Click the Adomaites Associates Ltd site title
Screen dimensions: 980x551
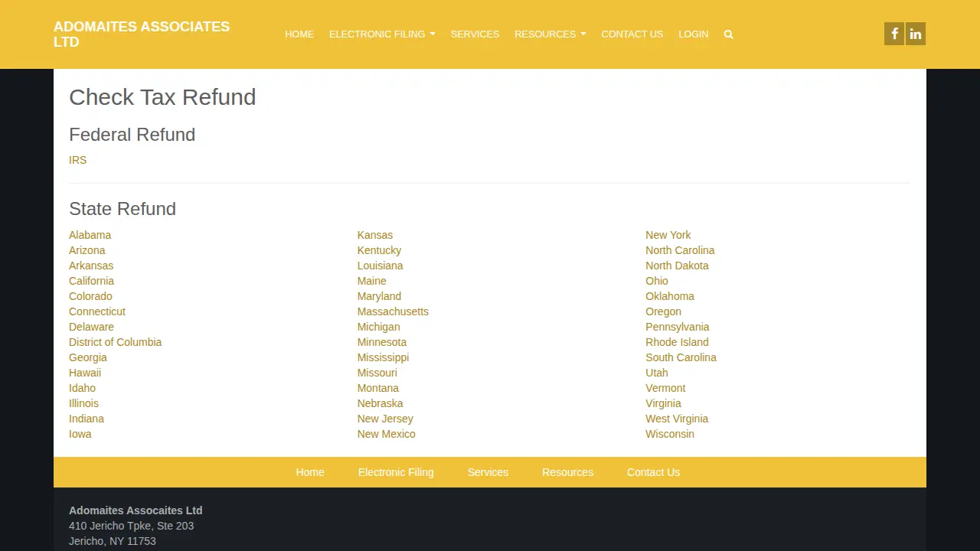point(142,34)
